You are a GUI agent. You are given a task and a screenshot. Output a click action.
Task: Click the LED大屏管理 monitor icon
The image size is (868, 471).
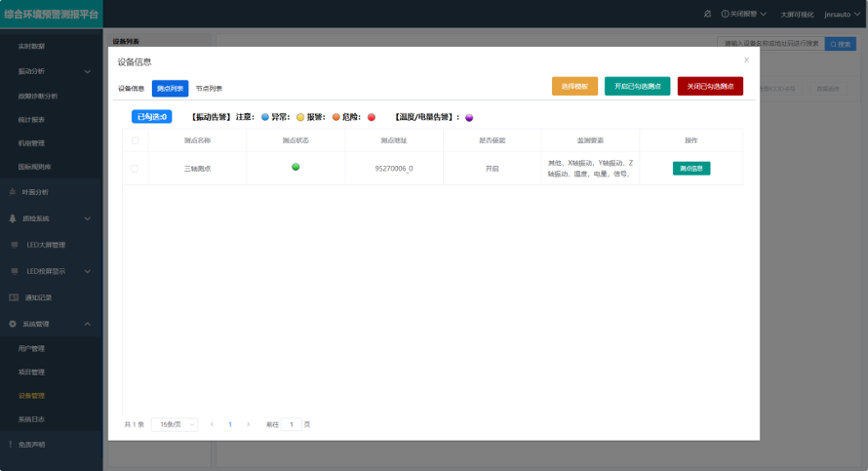(x=15, y=245)
